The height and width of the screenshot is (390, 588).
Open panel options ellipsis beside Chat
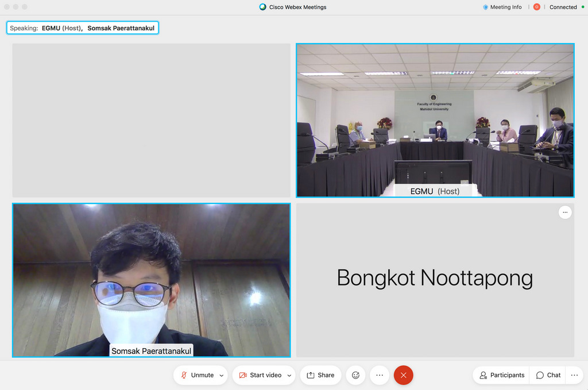pyautogui.click(x=574, y=375)
